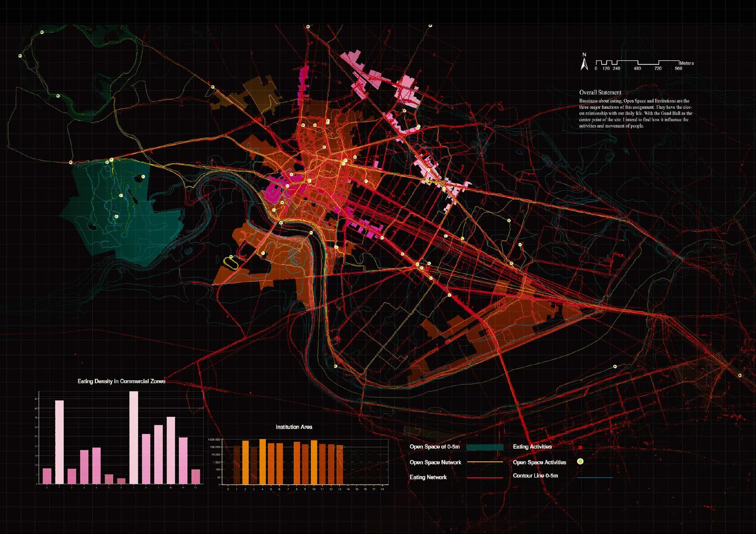The image size is (756, 534).
Task: Select tallest bar in Eating Density chart
Action: 133,438
